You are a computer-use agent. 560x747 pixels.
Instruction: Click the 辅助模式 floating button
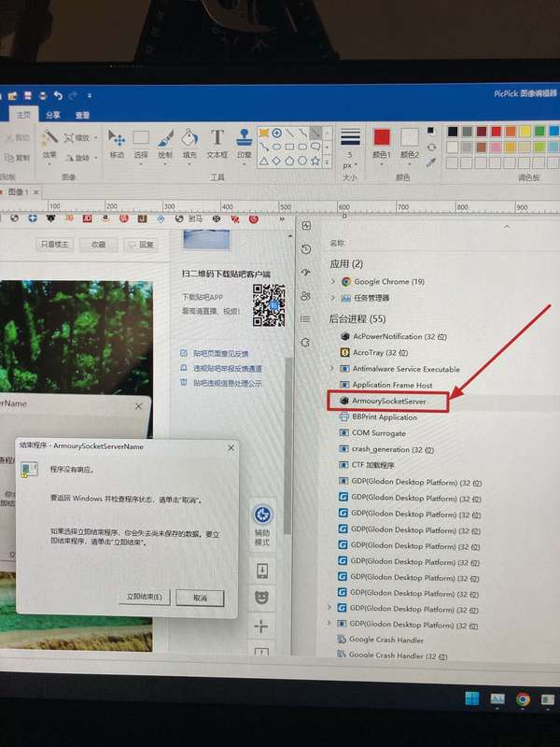pos(262,525)
